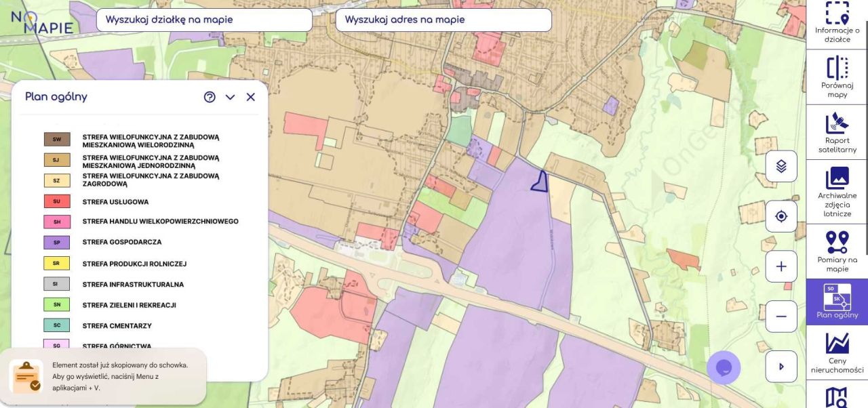Click the SP Strefa gospodarcza color swatch
Image resolution: width=868 pixels, height=408 pixels.
click(x=57, y=242)
